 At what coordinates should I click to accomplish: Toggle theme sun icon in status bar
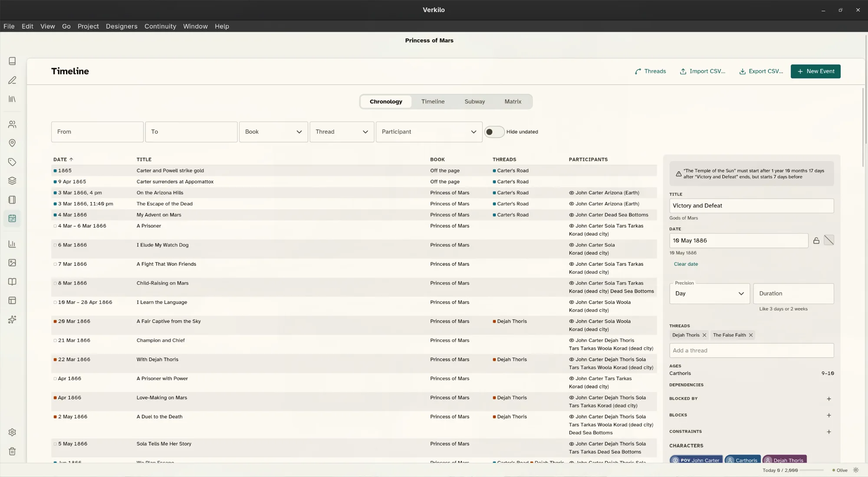856,470
